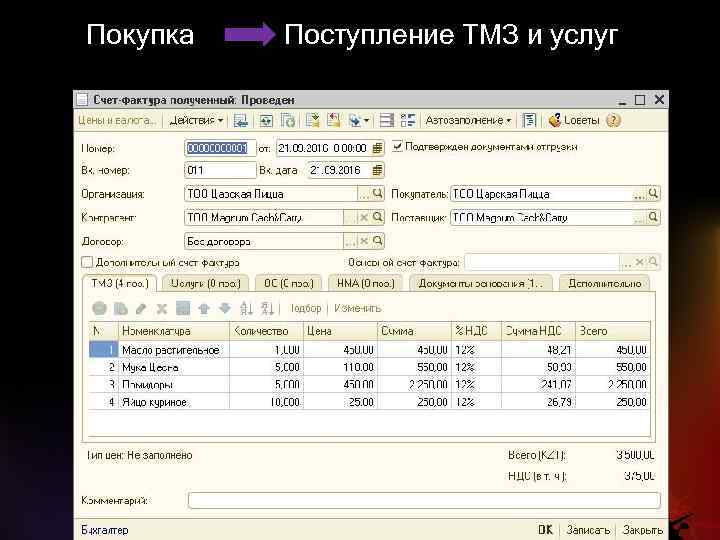This screenshot has height=540, width=720.
Task: Sort descending using the table toolbar icon
Action: tap(267, 308)
